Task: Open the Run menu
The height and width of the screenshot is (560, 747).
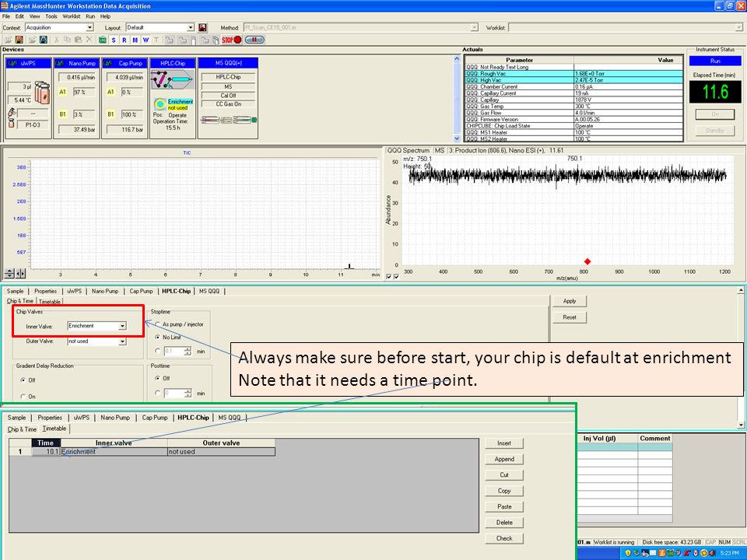Action: pyautogui.click(x=90, y=16)
